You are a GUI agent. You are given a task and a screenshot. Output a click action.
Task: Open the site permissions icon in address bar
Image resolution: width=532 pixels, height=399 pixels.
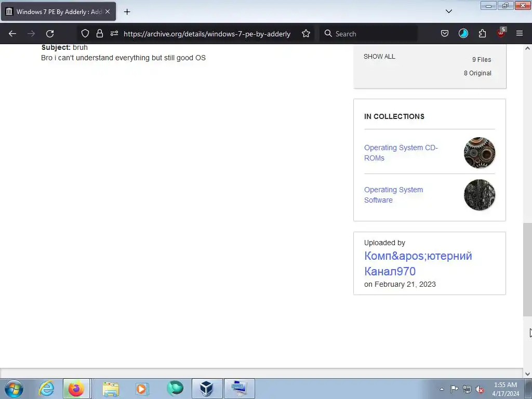[x=114, y=34]
